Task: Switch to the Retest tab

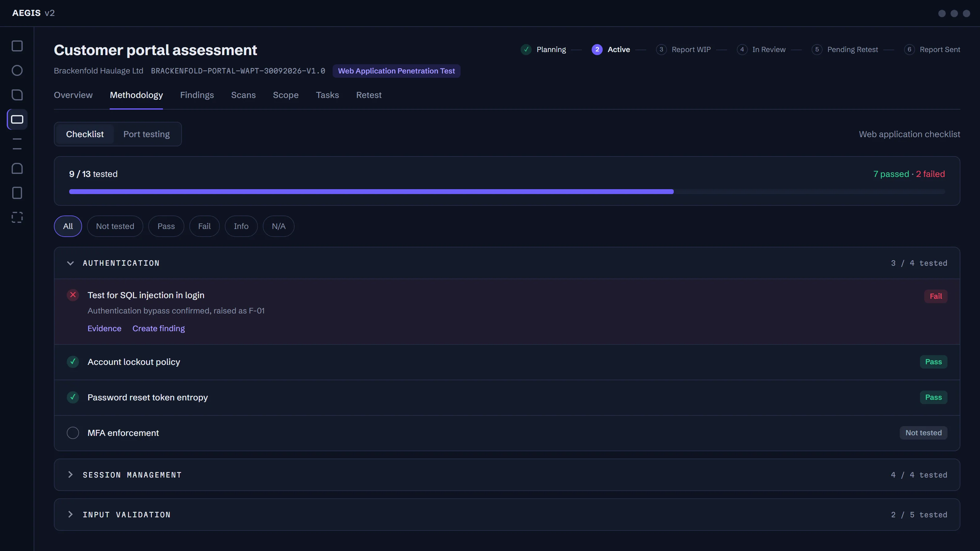Action: click(x=369, y=95)
